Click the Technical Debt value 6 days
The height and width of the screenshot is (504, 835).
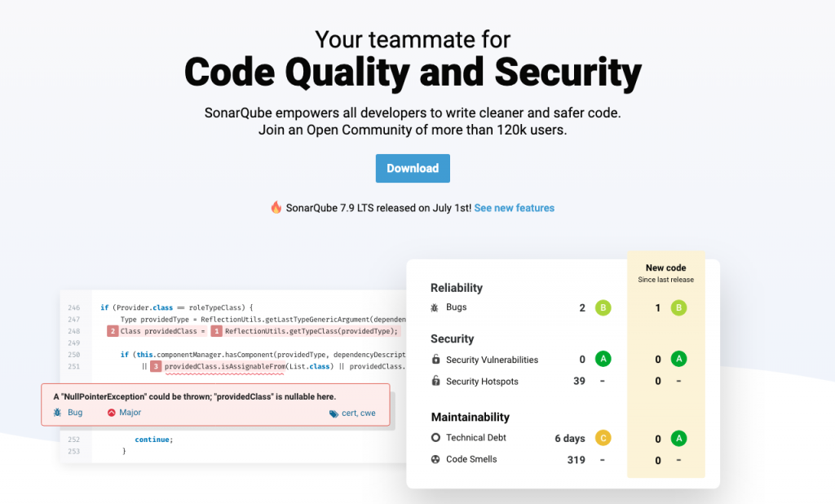pyautogui.click(x=570, y=439)
